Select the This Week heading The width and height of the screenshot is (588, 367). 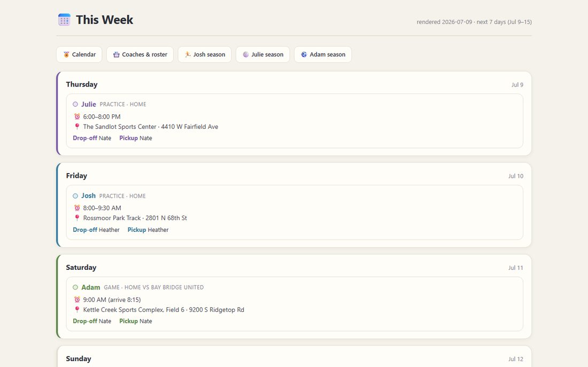coord(104,19)
